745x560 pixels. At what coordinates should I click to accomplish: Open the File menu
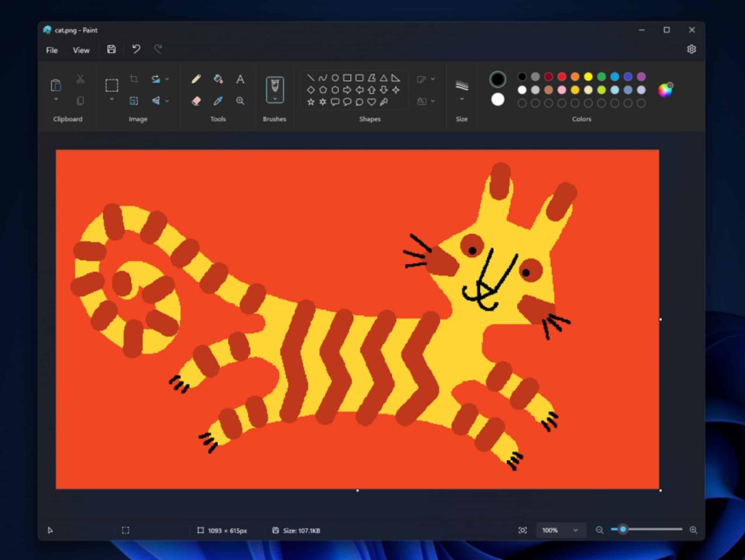click(51, 50)
